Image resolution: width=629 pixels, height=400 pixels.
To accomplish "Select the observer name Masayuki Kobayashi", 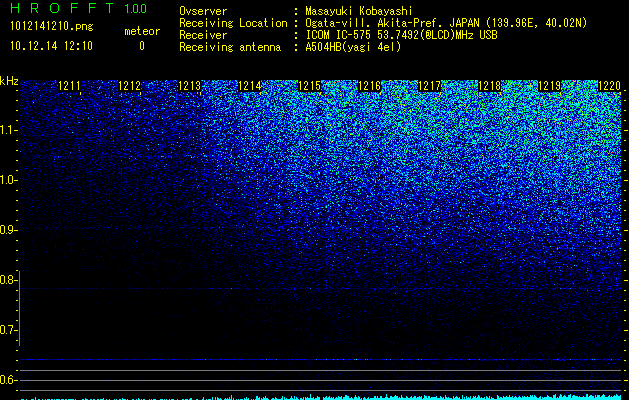I will tap(359, 12).
